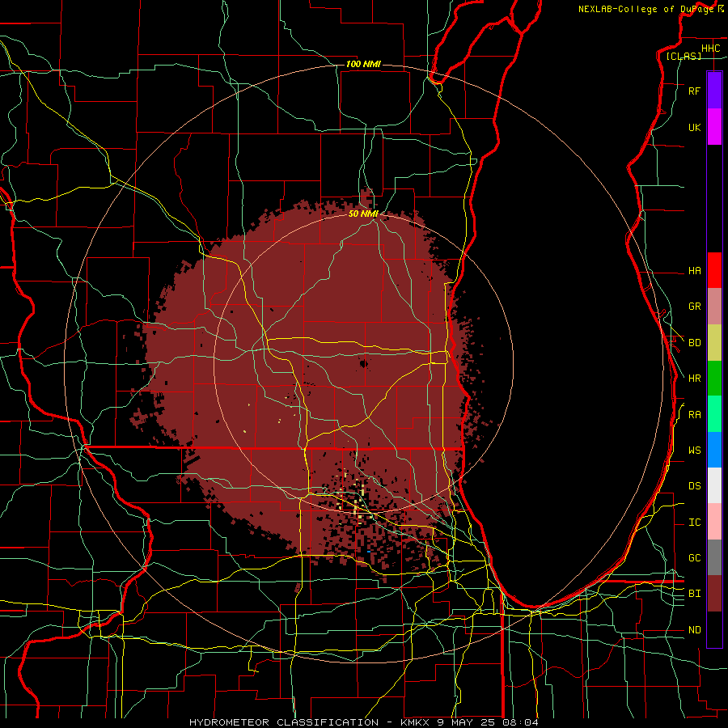728x728 pixels.
Task: Click the 'DS' legend label
Action: [694, 486]
